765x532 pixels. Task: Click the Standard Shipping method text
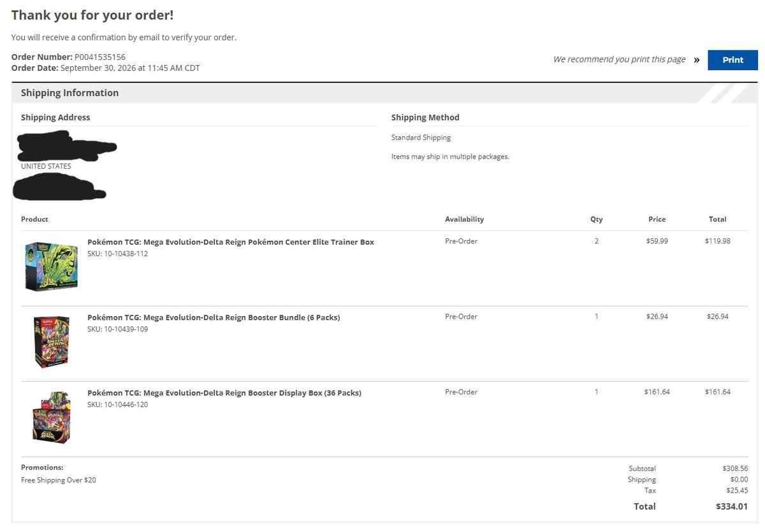click(x=421, y=138)
